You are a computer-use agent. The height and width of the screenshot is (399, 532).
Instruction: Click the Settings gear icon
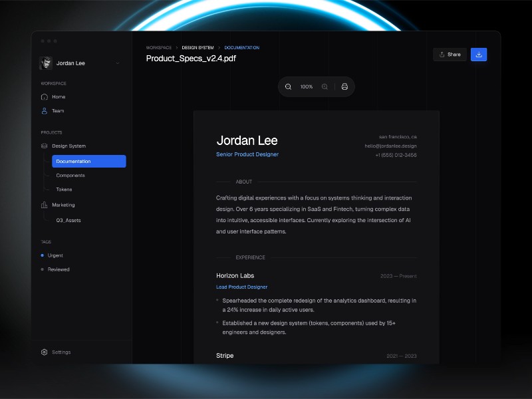pos(45,352)
